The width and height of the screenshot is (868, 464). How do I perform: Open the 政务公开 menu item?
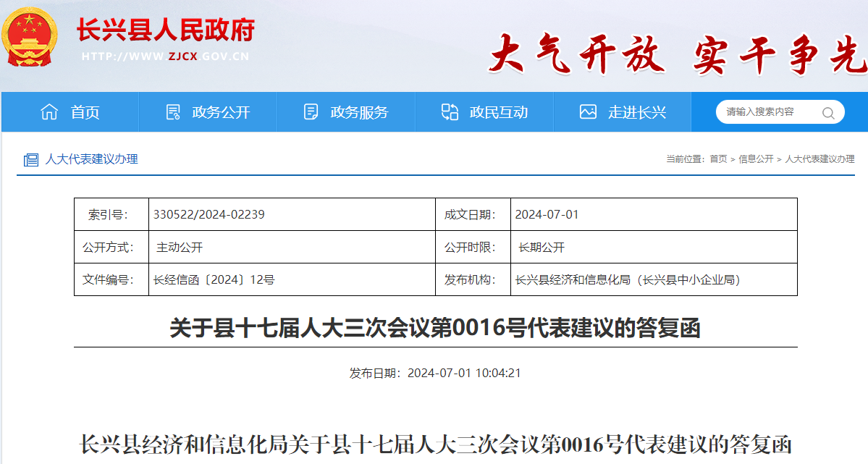click(221, 112)
